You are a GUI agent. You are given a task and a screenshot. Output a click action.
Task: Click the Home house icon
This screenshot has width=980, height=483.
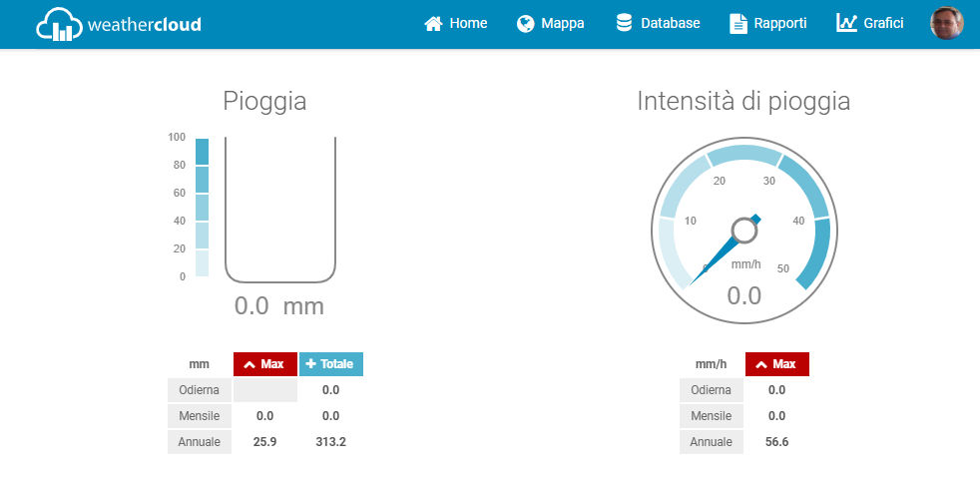tap(433, 23)
